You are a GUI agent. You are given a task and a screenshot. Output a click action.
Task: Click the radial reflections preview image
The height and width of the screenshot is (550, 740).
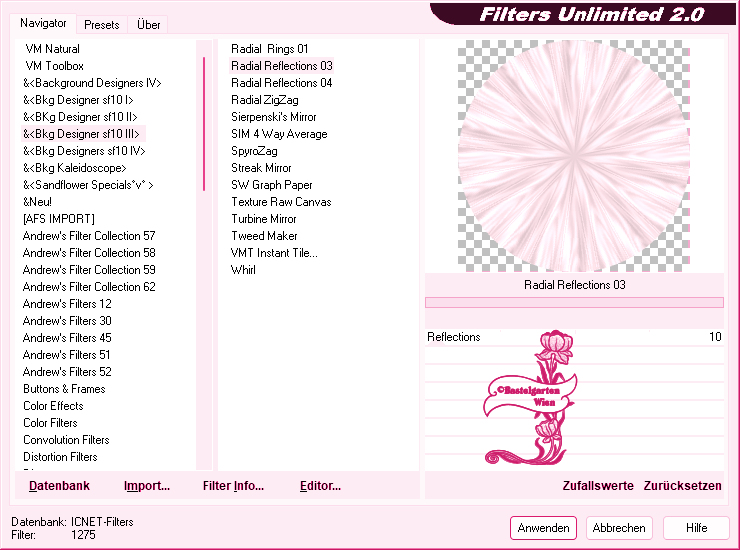pyautogui.click(x=574, y=156)
